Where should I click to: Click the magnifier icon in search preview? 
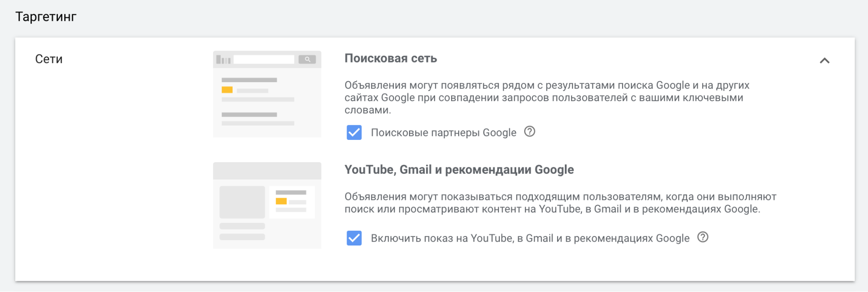coord(307,60)
